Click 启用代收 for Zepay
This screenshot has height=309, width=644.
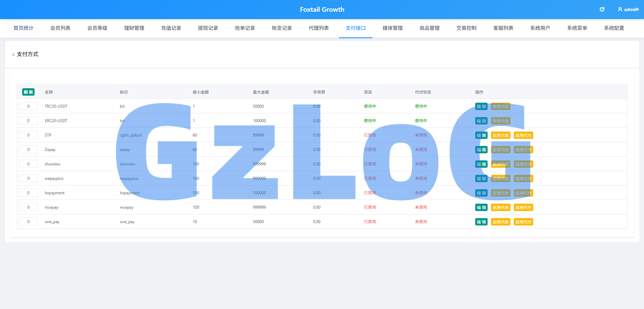(501, 150)
